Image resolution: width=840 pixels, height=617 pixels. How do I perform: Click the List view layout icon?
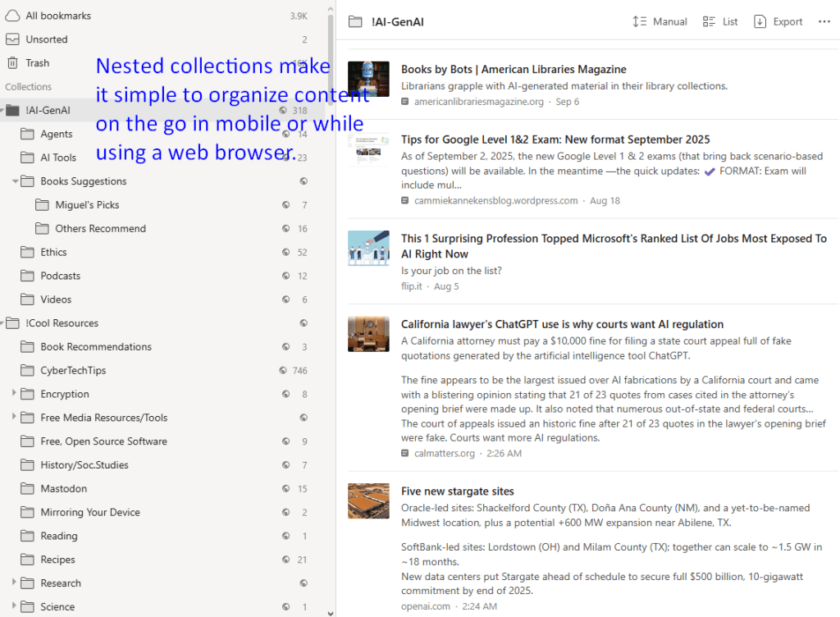click(709, 22)
